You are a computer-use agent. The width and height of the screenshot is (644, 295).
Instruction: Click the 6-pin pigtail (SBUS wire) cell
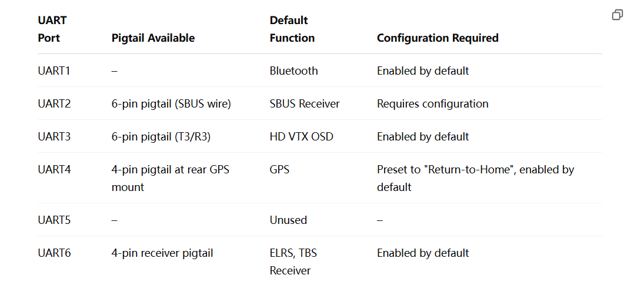[x=171, y=103]
